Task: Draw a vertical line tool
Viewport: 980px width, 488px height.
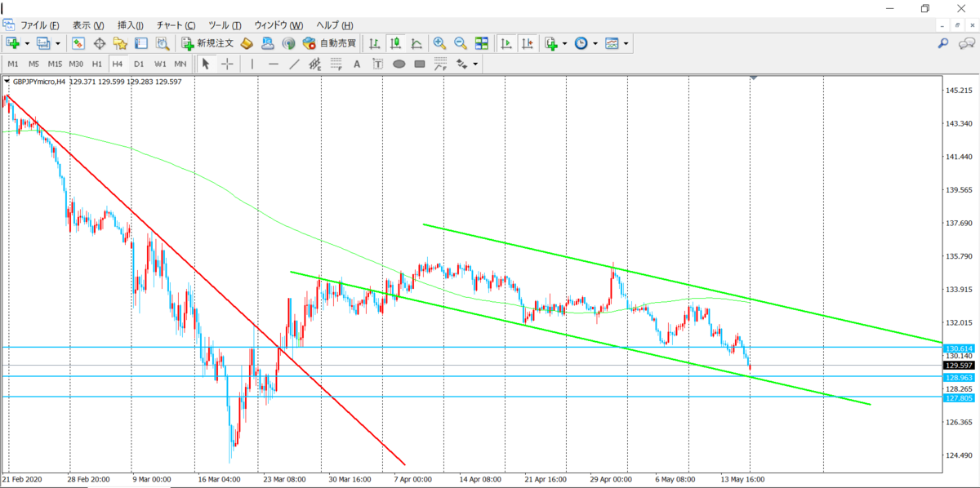Action: (x=252, y=64)
